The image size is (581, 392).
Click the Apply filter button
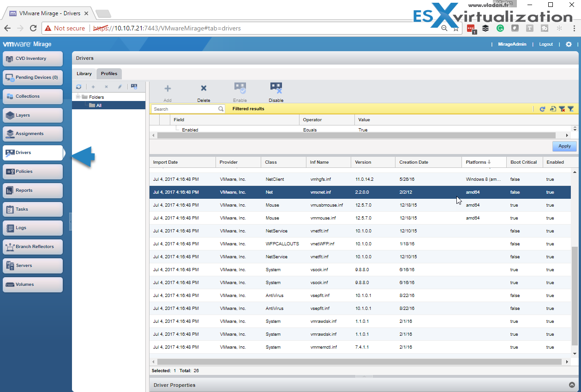pyautogui.click(x=564, y=146)
